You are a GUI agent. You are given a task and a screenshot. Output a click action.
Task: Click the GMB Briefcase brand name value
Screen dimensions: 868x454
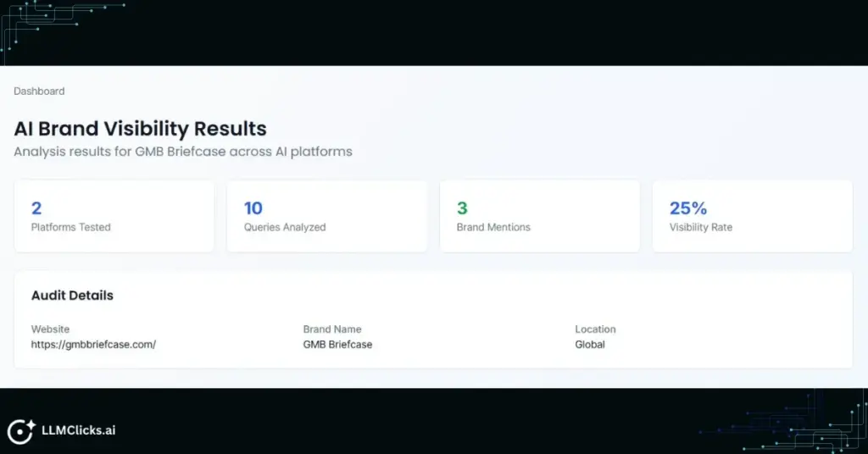pyautogui.click(x=337, y=345)
